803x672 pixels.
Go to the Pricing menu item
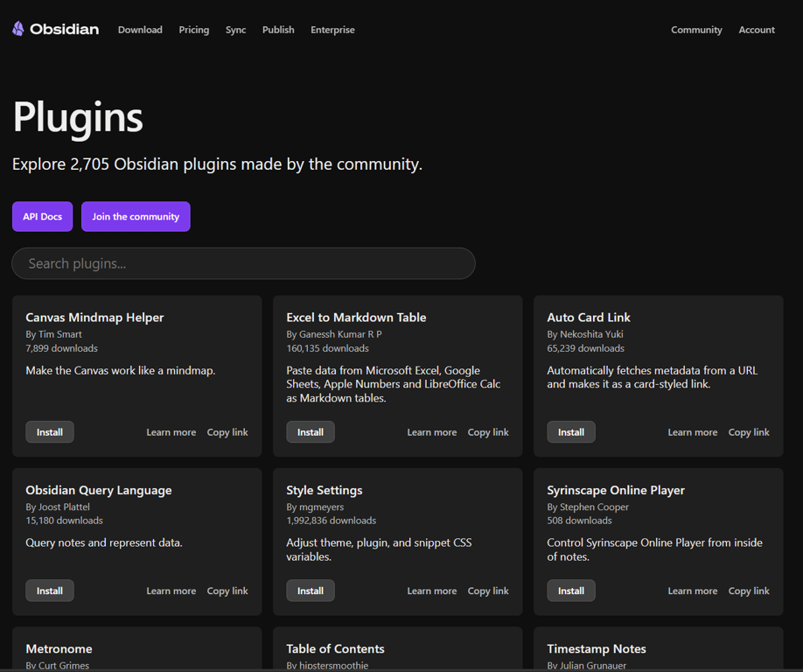click(193, 30)
